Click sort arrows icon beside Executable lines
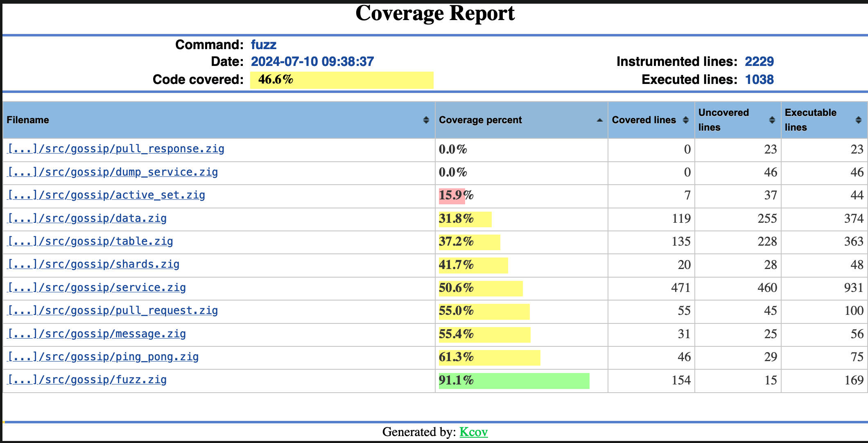Image resolution: width=868 pixels, height=443 pixels. click(x=859, y=120)
